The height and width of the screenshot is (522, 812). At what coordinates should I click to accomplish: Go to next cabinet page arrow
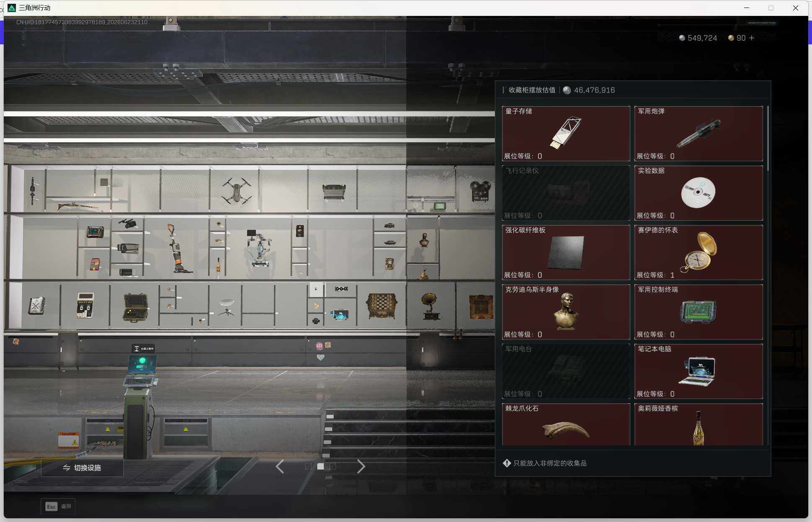click(361, 466)
